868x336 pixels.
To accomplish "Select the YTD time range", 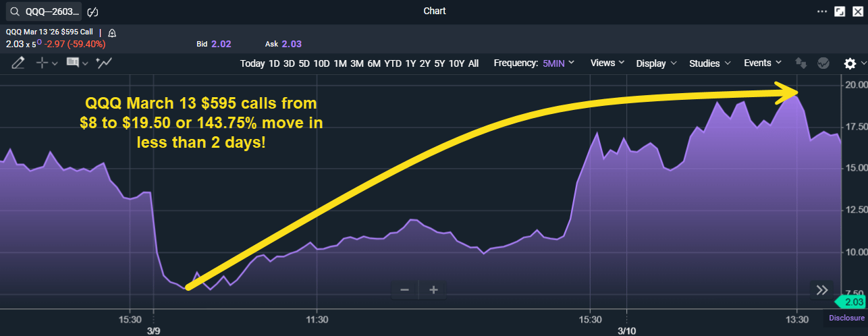I will click(393, 63).
